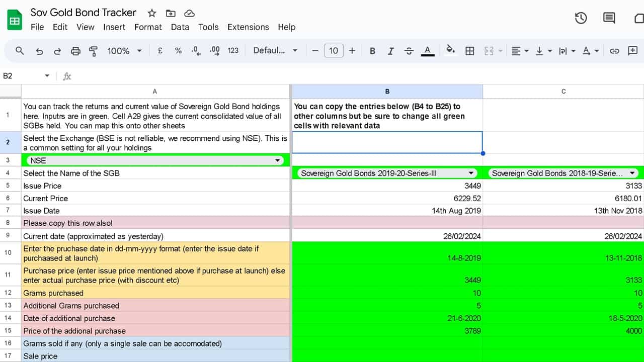Open the Extensions menu
The image size is (644, 362).
(248, 27)
